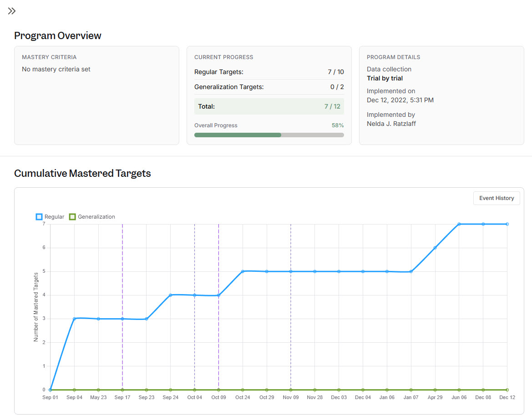Viewport: 532px width, 415px height.
Task: Click the 'MASTERY CRITERIA' card title
Action: [49, 57]
